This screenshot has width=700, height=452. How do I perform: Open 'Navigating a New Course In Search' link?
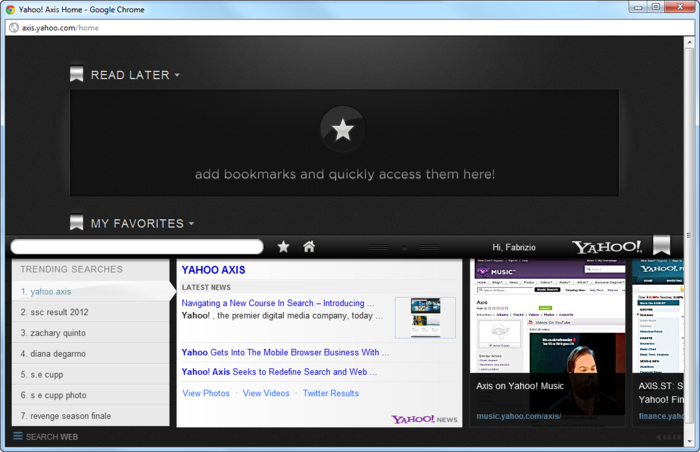[x=278, y=303]
